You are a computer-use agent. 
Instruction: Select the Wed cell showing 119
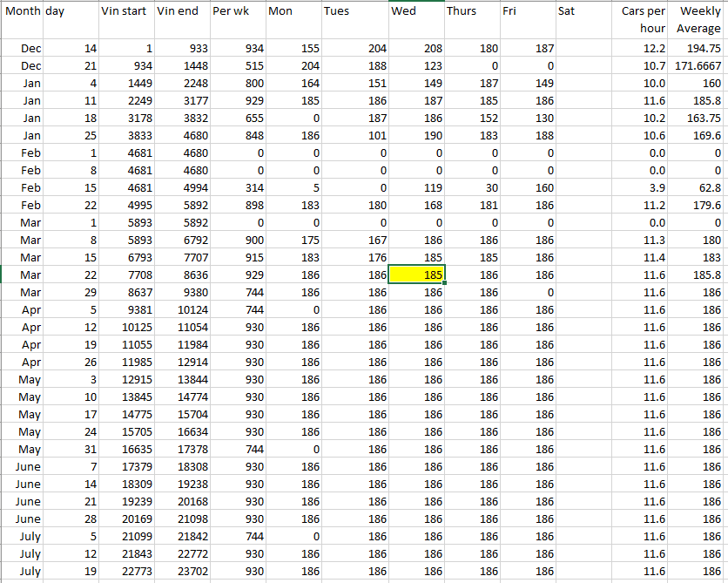(x=417, y=188)
